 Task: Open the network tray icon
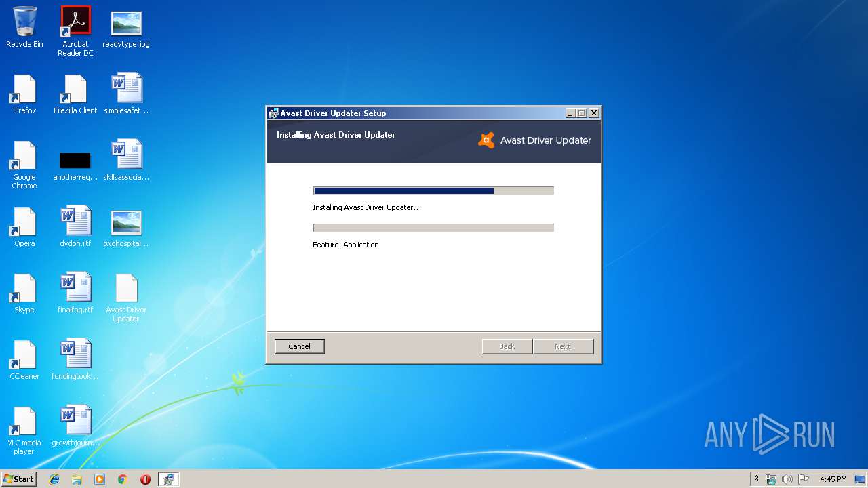(771, 479)
